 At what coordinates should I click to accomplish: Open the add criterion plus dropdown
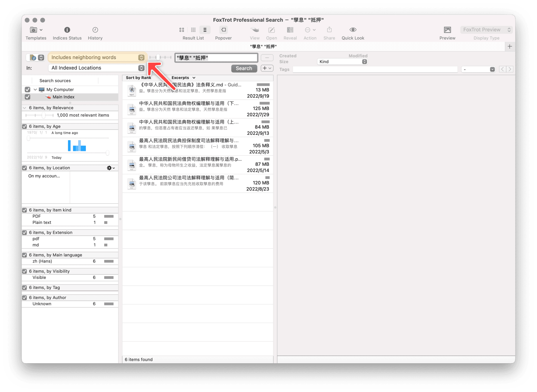click(267, 68)
